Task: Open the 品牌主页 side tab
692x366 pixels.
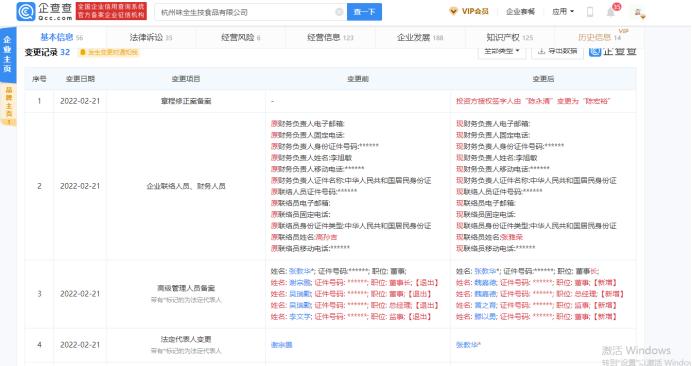Action: pos(8,105)
